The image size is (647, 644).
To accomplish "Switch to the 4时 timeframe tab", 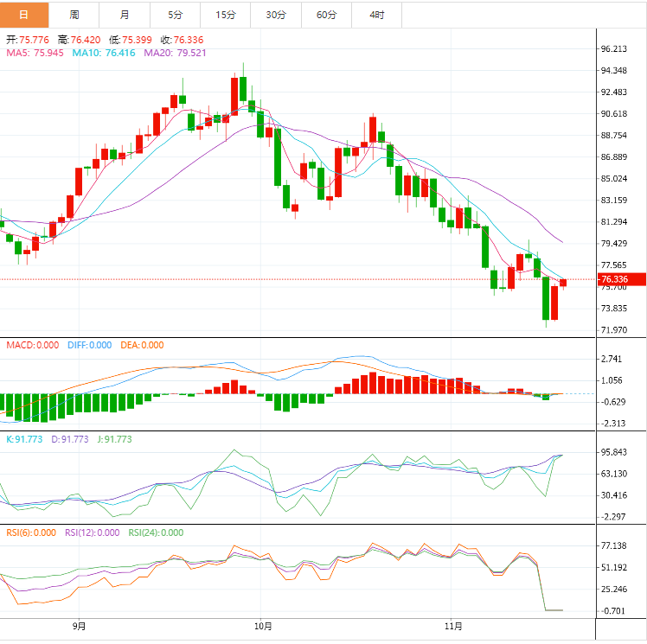I will (377, 15).
